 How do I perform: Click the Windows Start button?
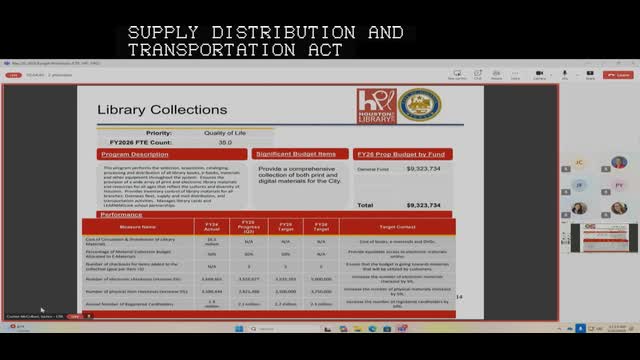[239, 329]
